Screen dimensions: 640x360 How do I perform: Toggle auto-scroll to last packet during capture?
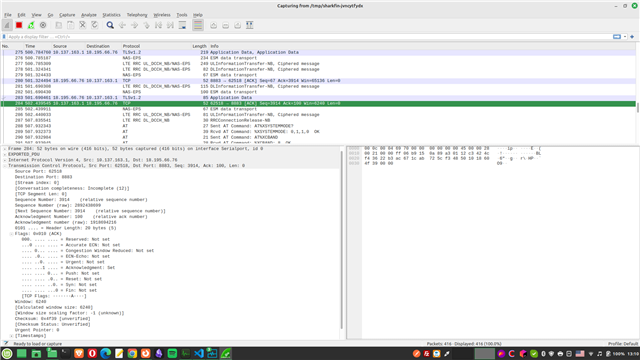[182, 25]
